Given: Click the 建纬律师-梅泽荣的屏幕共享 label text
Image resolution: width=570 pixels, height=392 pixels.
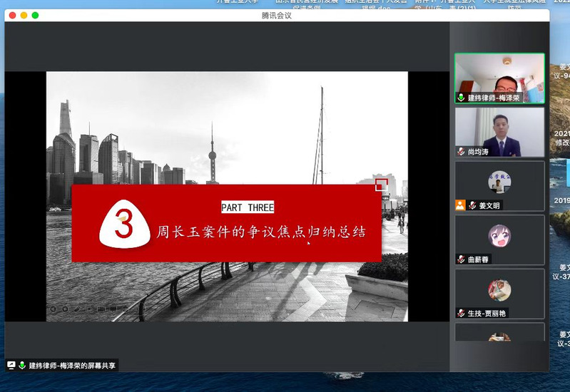Looking at the screenshot, I should click(72, 365).
